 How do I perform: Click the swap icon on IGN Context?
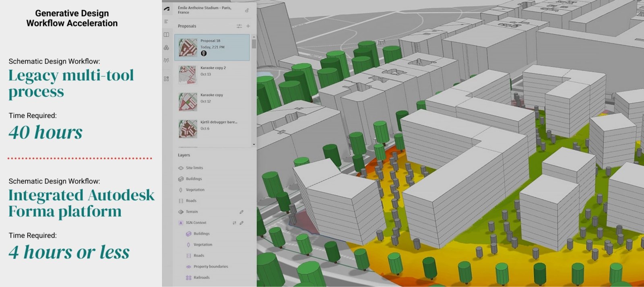pos(234,223)
